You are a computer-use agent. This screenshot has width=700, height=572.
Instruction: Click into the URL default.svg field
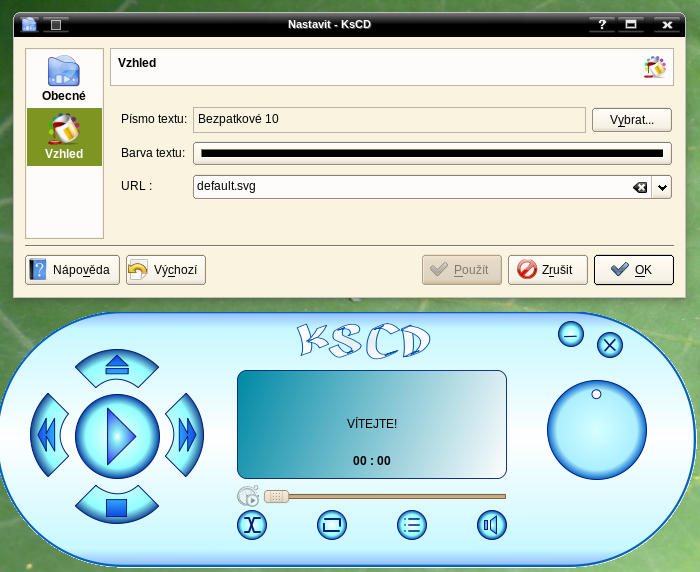[x=413, y=187]
